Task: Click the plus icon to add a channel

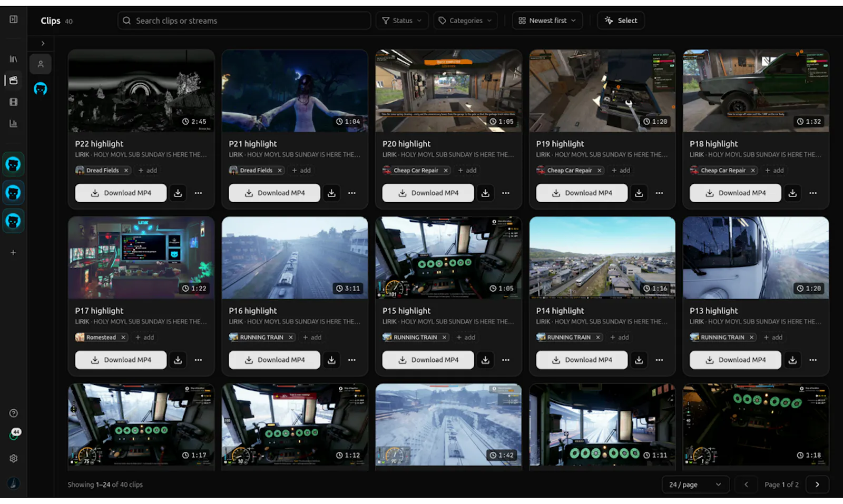Action: (x=14, y=253)
